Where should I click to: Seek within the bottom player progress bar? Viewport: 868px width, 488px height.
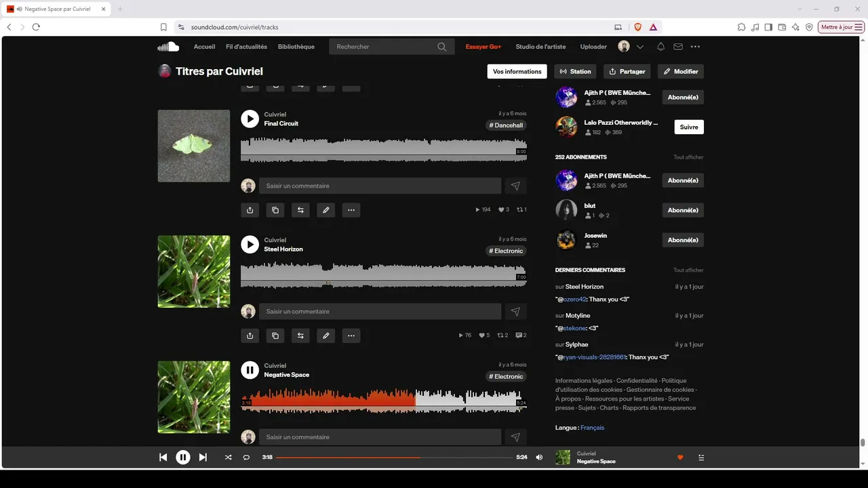coord(394,457)
